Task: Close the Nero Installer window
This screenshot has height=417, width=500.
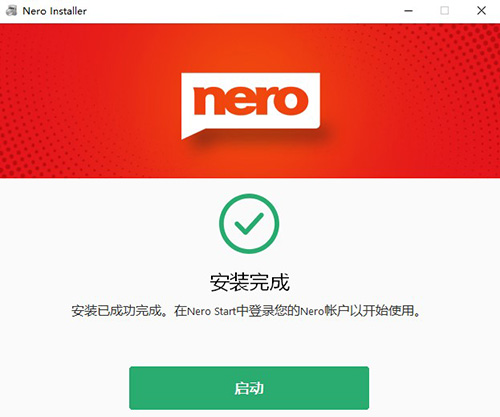Action: tap(481, 11)
